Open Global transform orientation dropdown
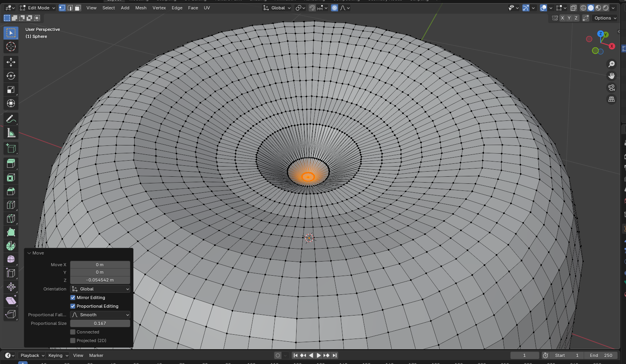 point(277,8)
